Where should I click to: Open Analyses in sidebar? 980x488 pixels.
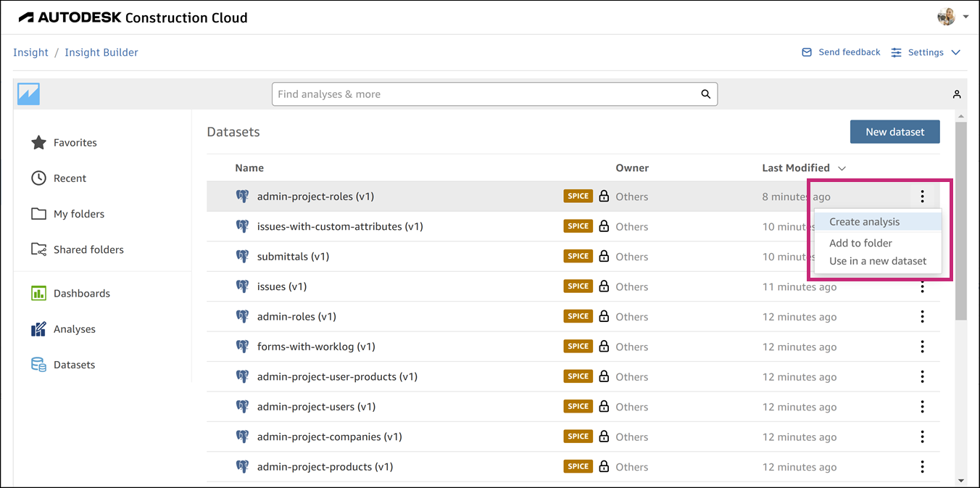38,329
